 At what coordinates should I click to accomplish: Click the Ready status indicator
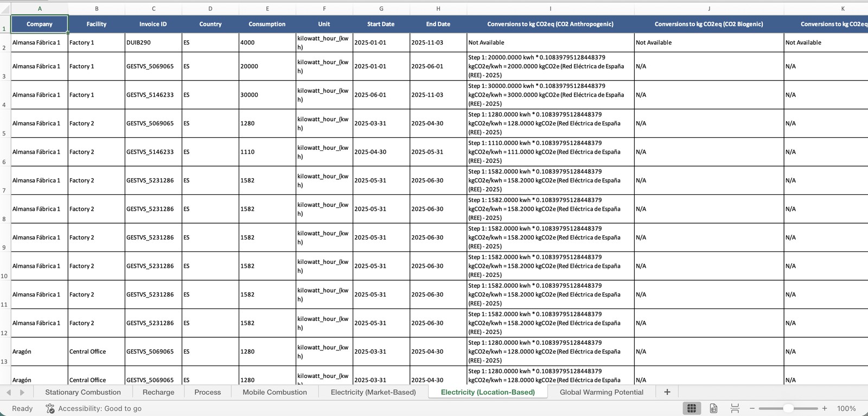(22, 408)
